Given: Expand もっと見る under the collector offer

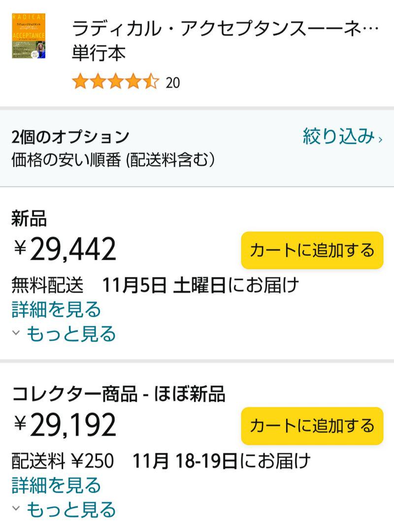Looking at the screenshot, I should coord(71,510).
